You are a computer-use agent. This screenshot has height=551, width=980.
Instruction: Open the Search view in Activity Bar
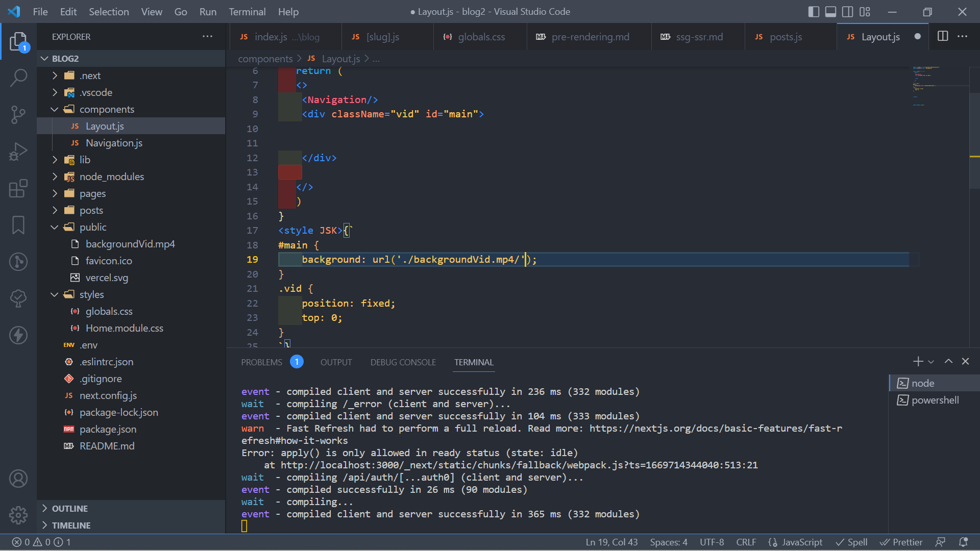(x=18, y=78)
